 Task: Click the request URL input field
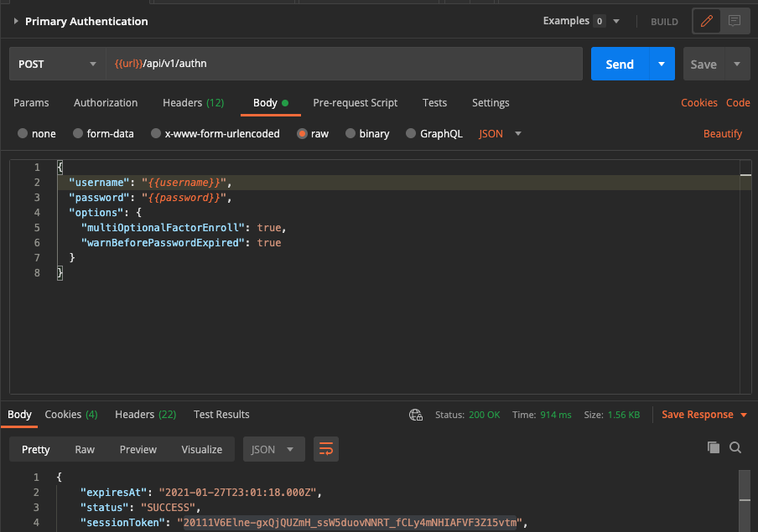(x=344, y=65)
